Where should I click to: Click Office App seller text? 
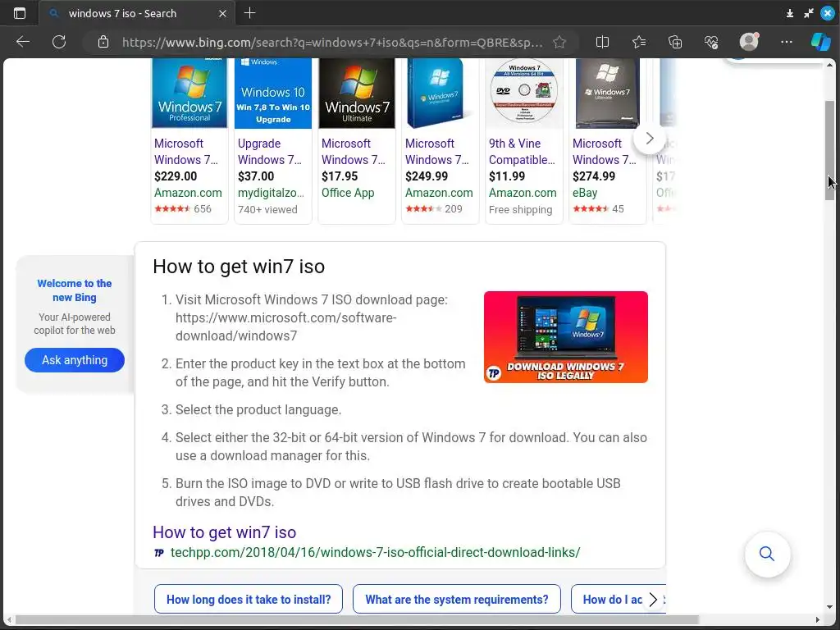348,192
